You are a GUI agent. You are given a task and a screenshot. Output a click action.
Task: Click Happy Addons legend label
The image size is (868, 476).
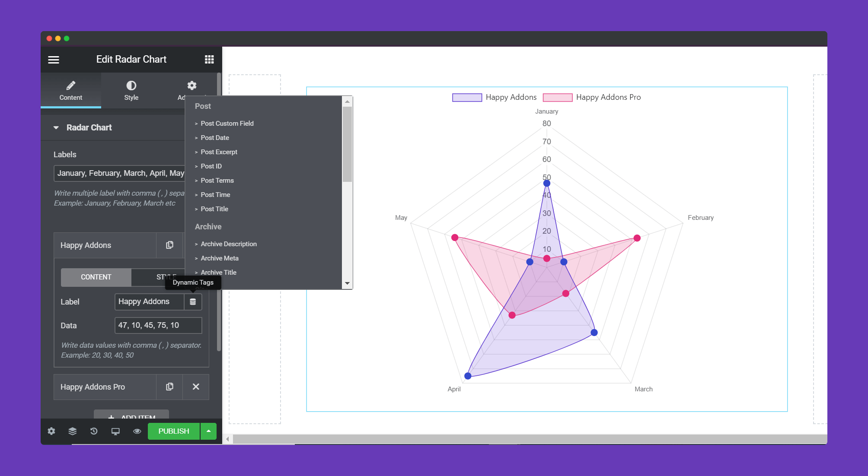point(511,97)
